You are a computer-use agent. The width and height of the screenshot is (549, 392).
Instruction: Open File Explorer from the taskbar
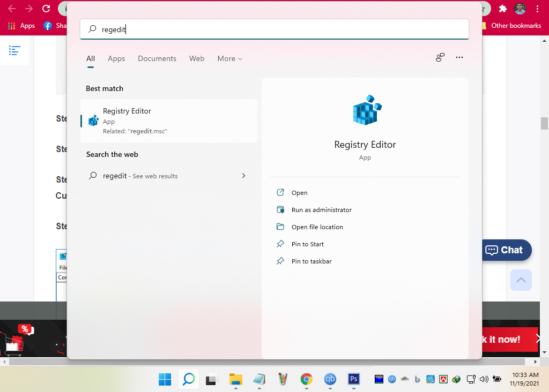pos(236,379)
